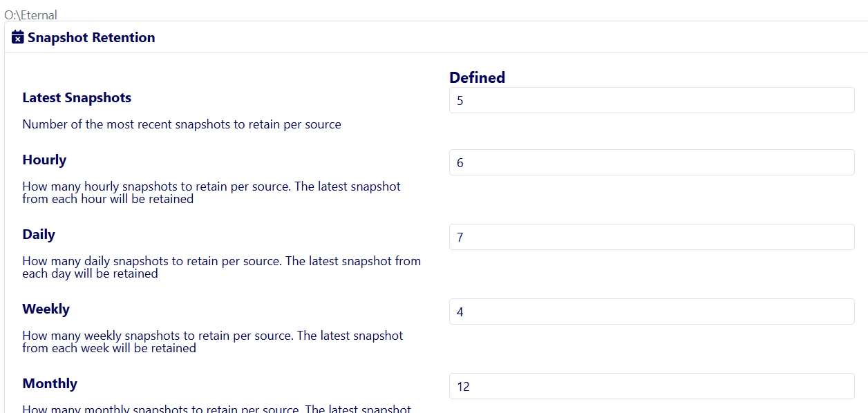The image size is (868, 413).
Task: Focus the Hourly retention field containing 6
Action: click(x=651, y=162)
